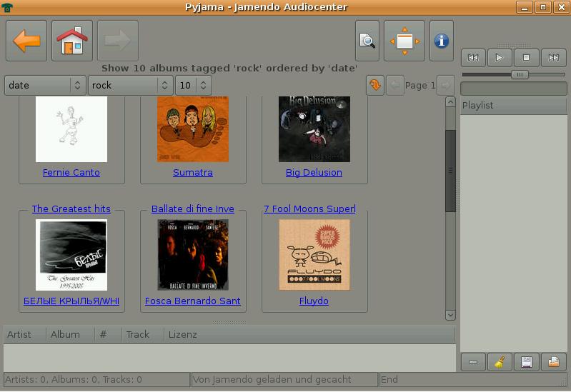Open playlist with the folder icon
Image resolution: width=571 pixels, height=392 pixels.
(x=554, y=362)
